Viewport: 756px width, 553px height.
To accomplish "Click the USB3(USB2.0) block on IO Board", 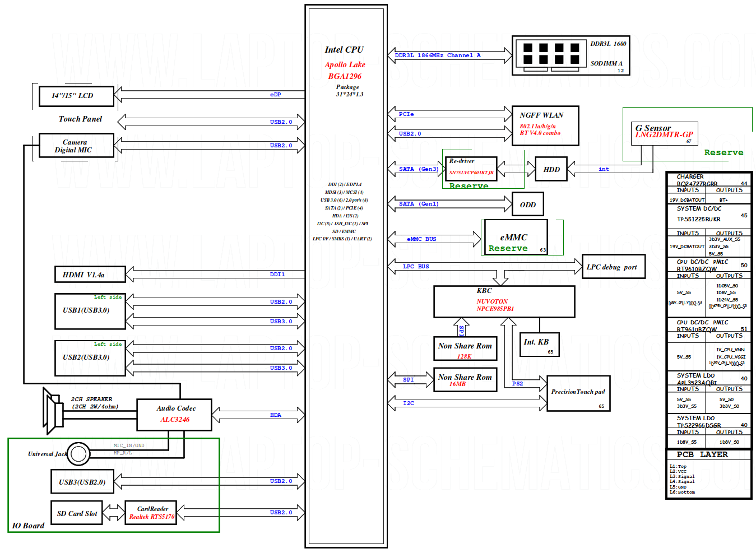I will pos(82,482).
